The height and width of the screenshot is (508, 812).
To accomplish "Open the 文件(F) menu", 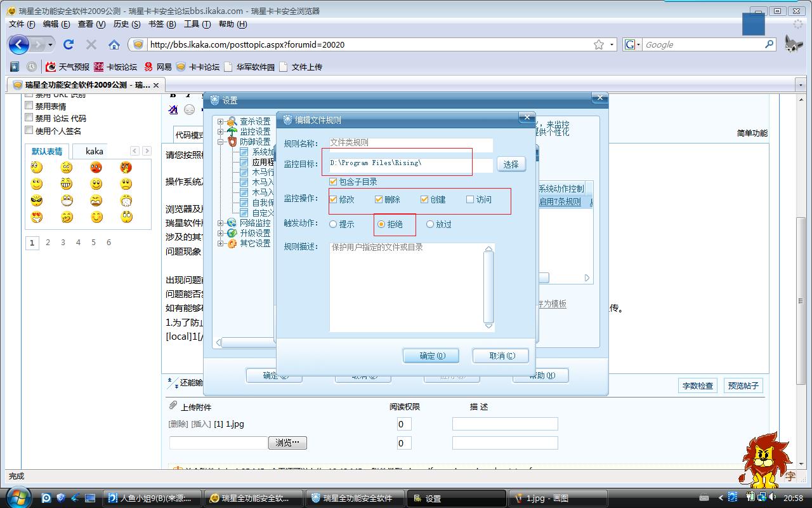I will point(22,24).
